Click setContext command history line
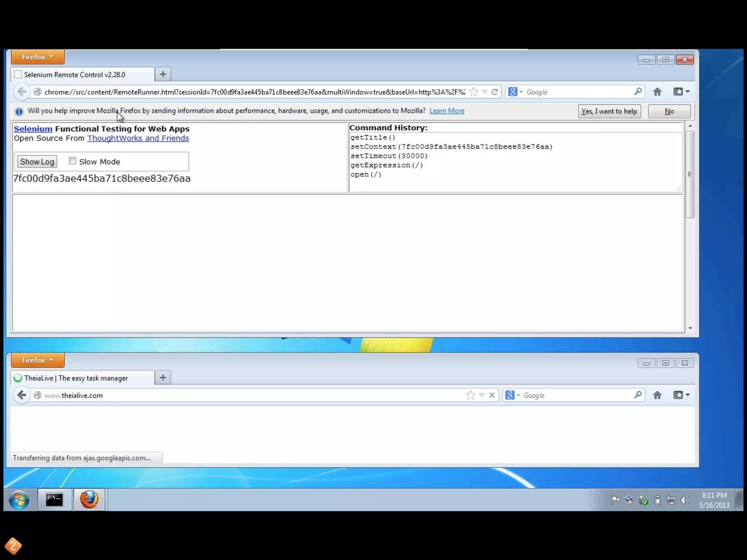Viewport: 747px width, 560px height. (452, 147)
